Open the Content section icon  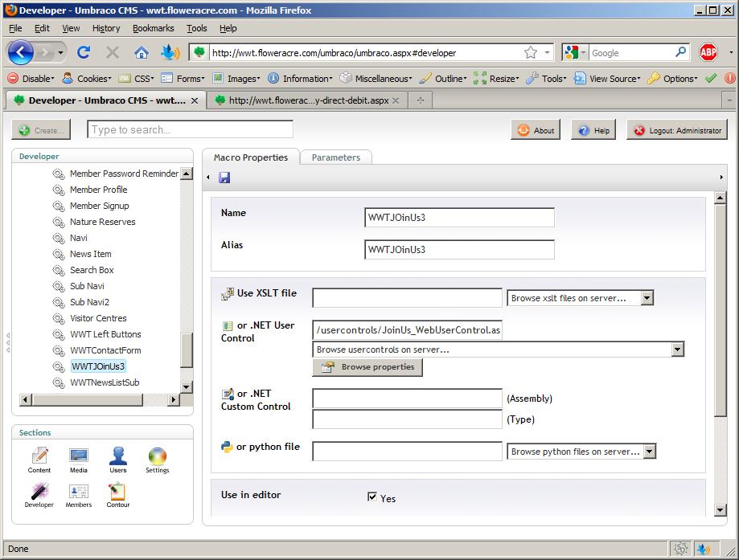39,460
